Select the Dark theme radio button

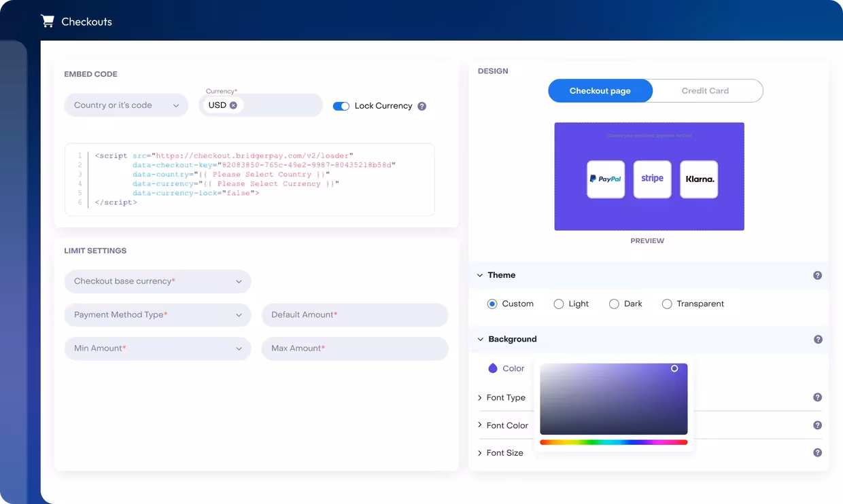point(614,304)
